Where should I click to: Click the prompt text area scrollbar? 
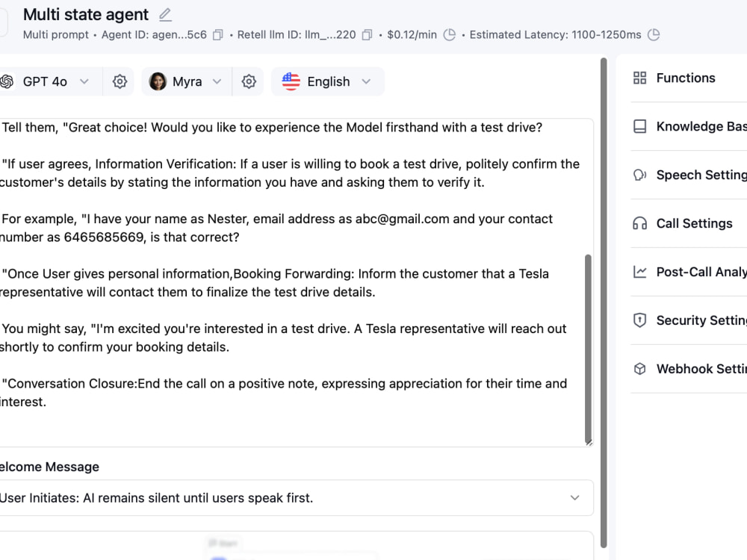588,349
